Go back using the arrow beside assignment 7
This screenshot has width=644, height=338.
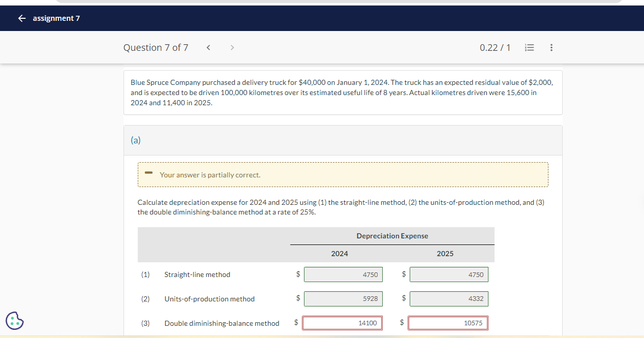coord(21,18)
